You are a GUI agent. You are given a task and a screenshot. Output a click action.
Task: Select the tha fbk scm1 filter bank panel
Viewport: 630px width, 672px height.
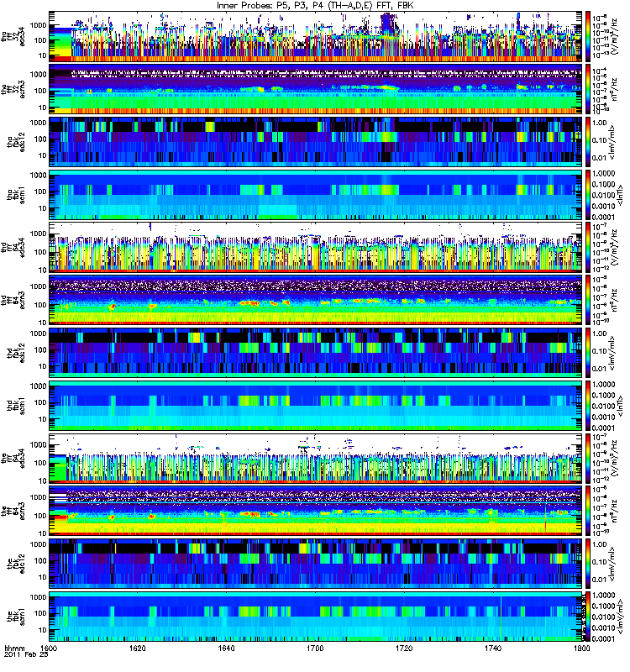click(x=316, y=195)
